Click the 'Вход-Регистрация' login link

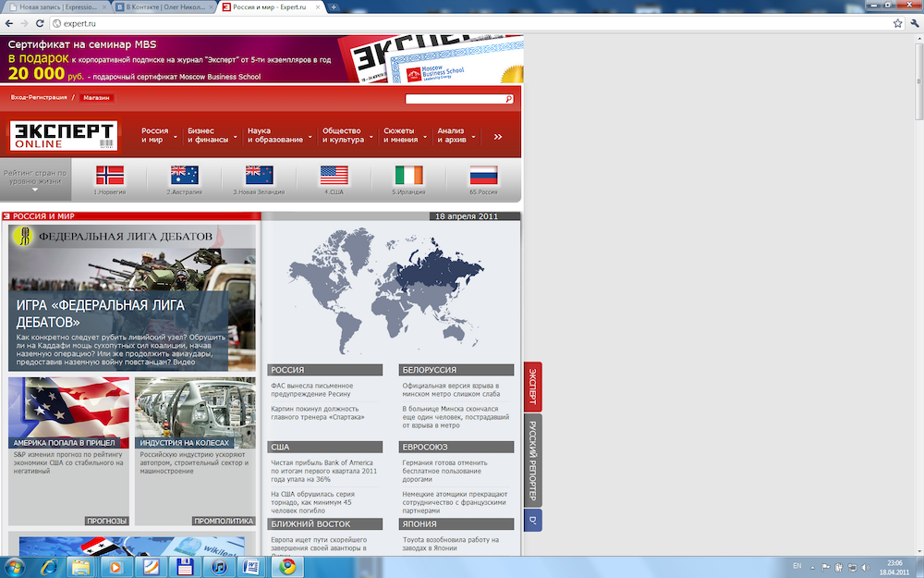(38, 97)
